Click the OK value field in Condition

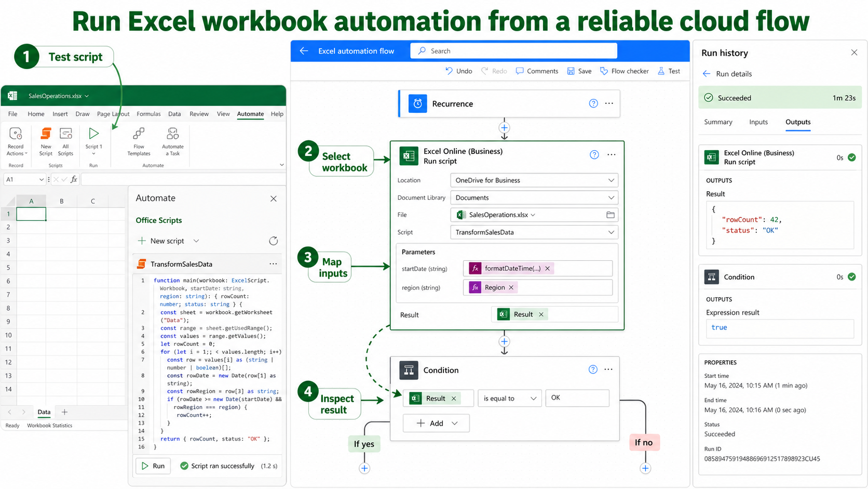click(x=577, y=398)
